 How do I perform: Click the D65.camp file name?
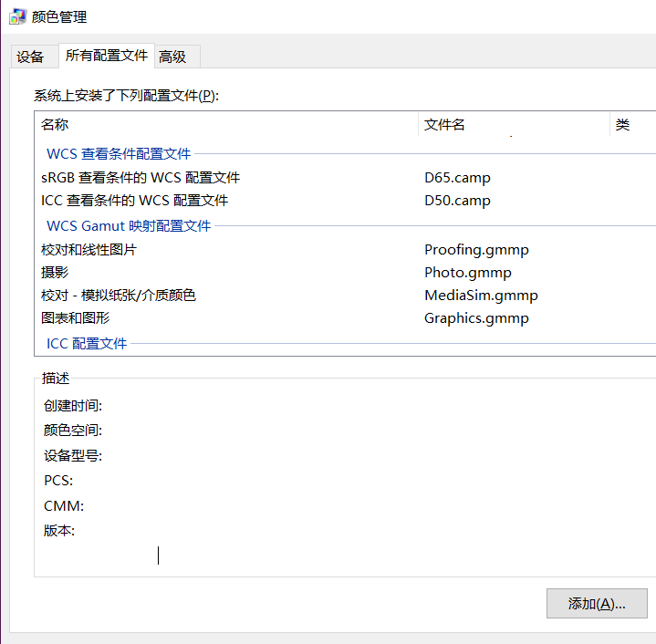(457, 178)
